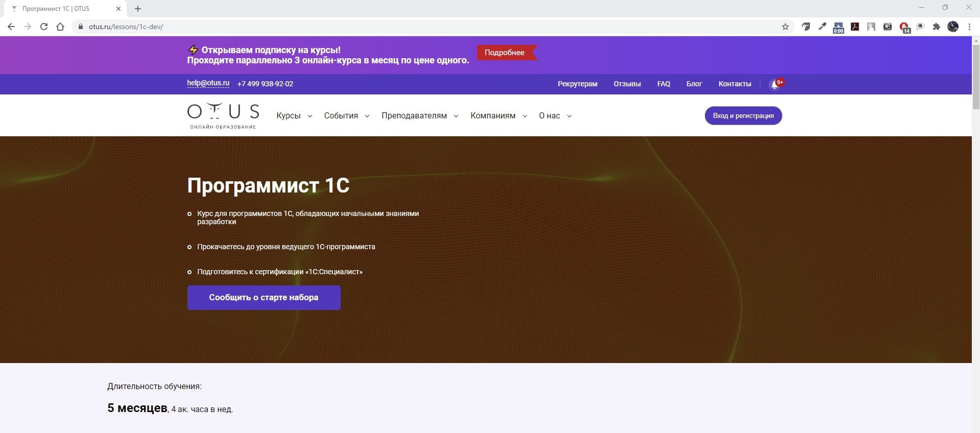
Task: Click the grey person silhouette extension icon
Action: coord(871,27)
